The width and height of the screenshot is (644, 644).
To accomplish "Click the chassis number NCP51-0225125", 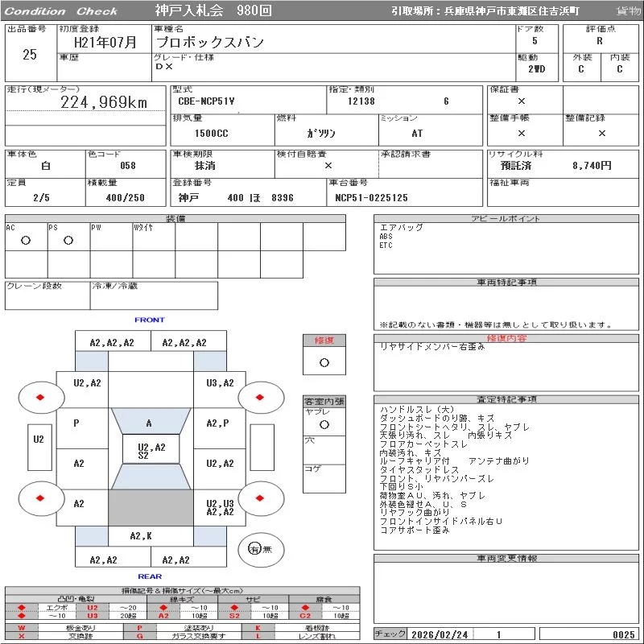I will pyautogui.click(x=371, y=198).
